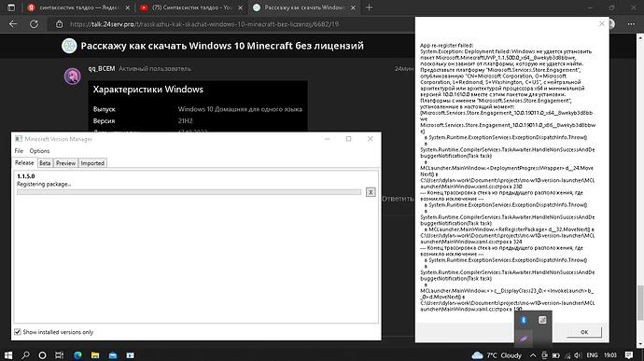
Task: Cancel registering package with X button
Action: pos(371,192)
